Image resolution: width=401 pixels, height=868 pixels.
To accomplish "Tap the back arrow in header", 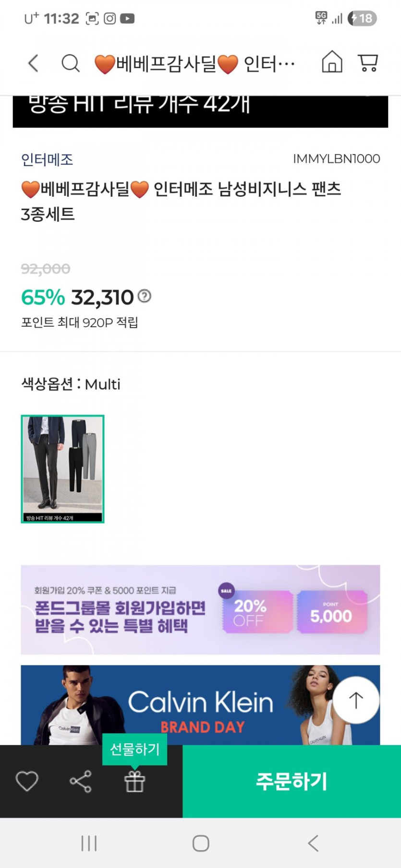I will click(33, 63).
